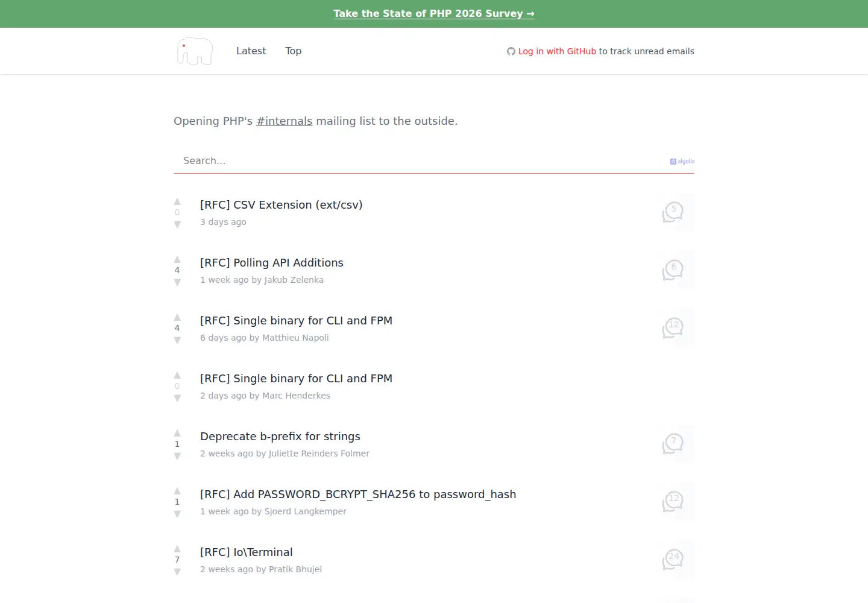Upvote the PASSWORD_BCRYPT_SHA256 thread
868x603 pixels.
(x=177, y=491)
